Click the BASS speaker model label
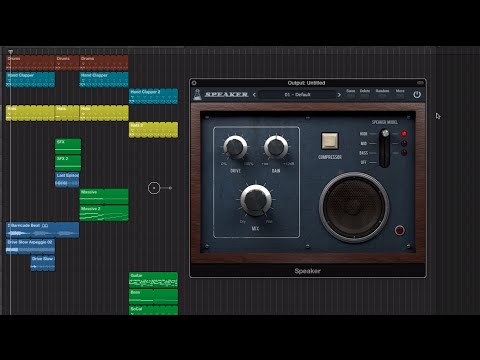Viewport: 480px width, 360px height. click(x=363, y=153)
